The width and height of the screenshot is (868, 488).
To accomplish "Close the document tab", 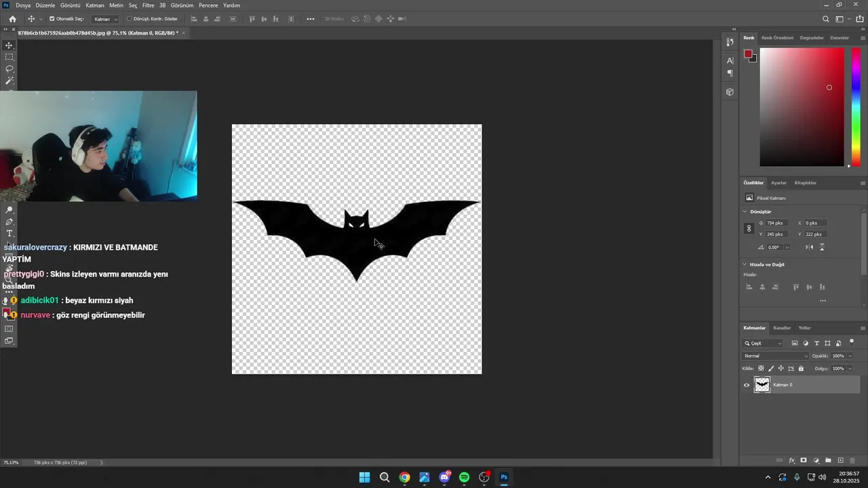I will point(183,33).
